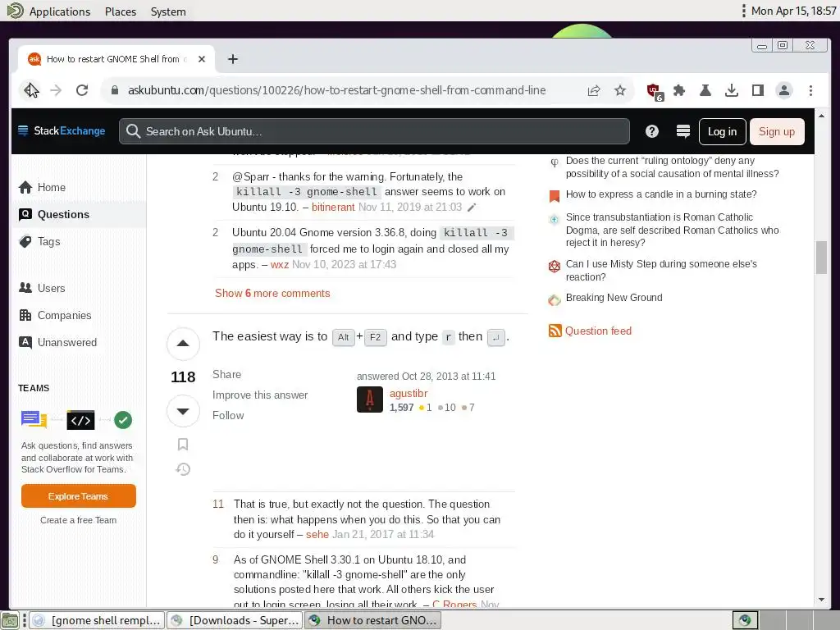Open the Question feed link

598,331
